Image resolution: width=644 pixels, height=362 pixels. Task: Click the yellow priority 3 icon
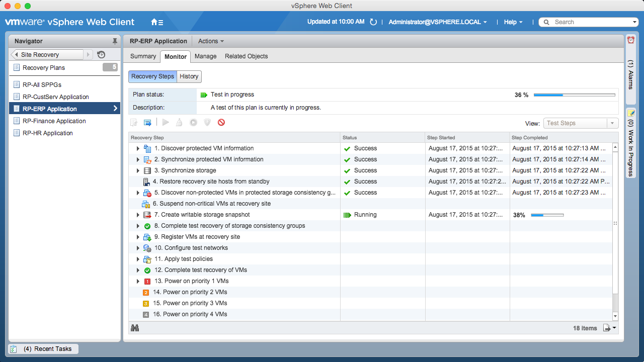pyautogui.click(x=146, y=303)
